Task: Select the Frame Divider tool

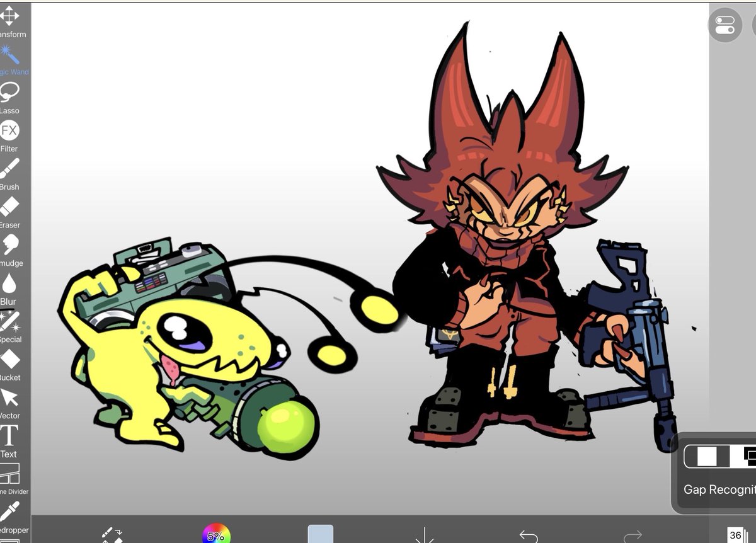Action: (13, 480)
